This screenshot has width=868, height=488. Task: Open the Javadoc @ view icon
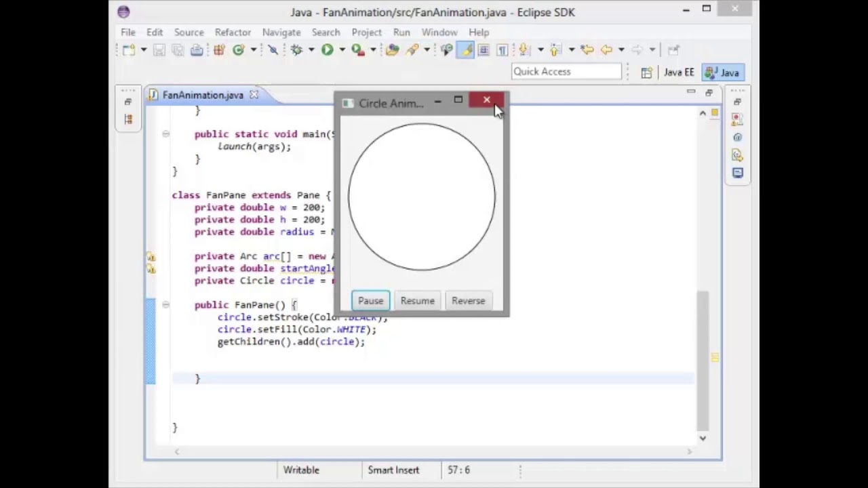[x=737, y=138]
